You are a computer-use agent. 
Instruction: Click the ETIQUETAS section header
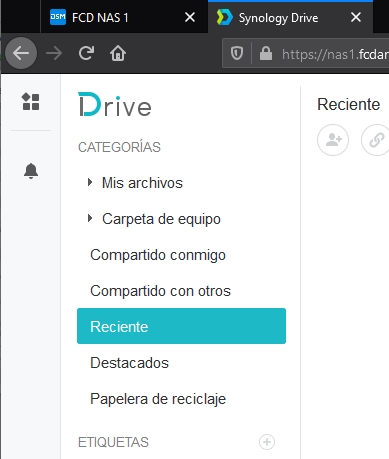pos(113,442)
